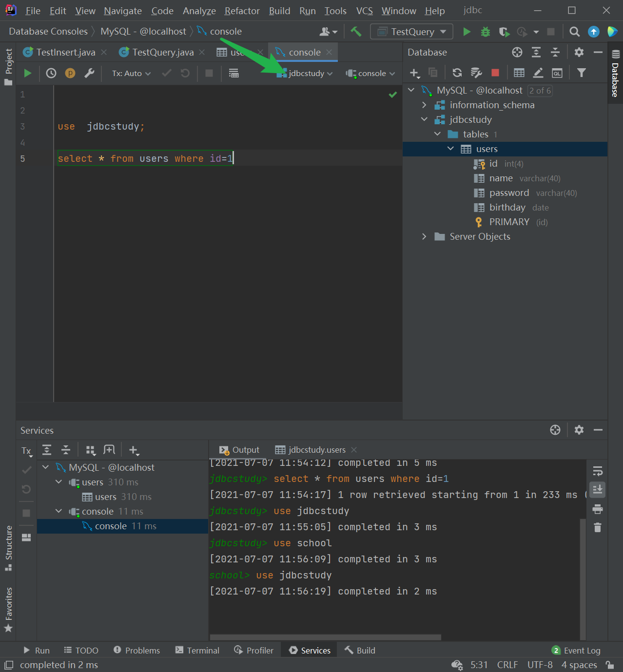Open the console settings wrench icon

click(89, 73)
